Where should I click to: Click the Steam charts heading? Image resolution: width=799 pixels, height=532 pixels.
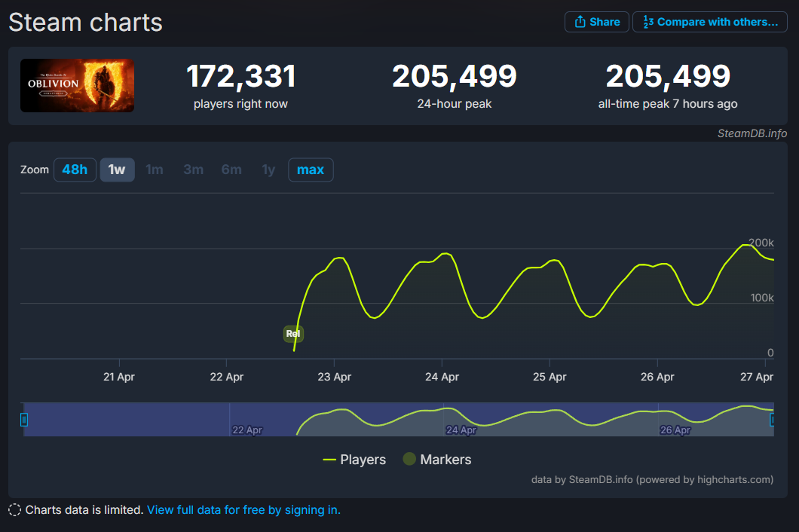86,23
